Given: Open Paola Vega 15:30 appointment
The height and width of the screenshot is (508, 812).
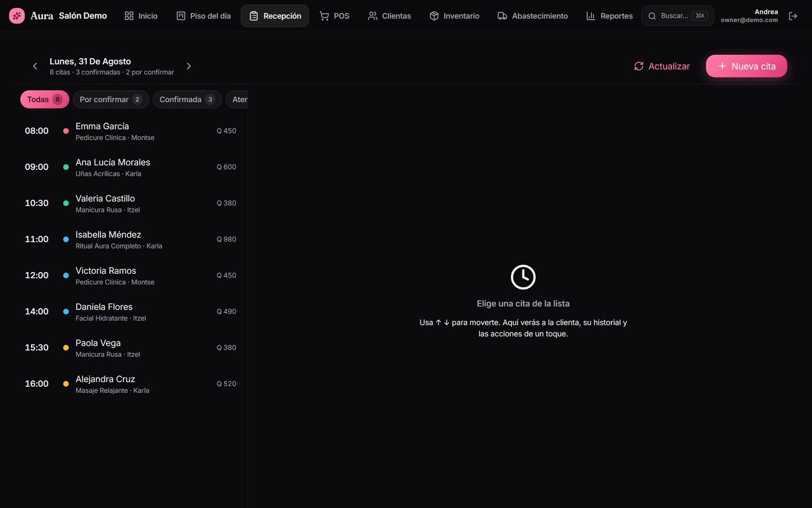Looking at the screenshot, I should click(130, 348).
